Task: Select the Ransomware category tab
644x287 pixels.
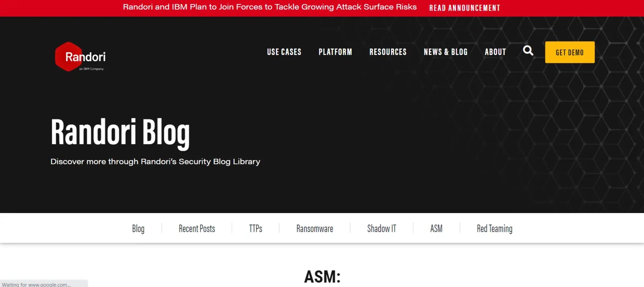Action: click(x=315, y=229)
